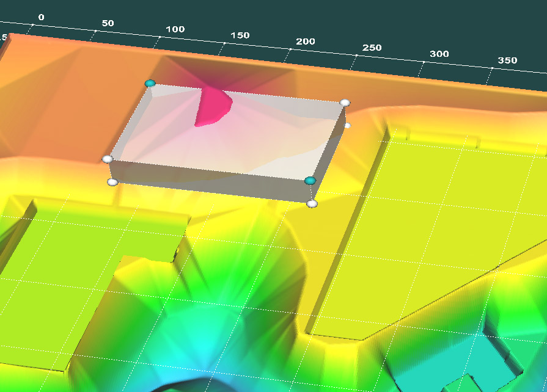
Task: Click the axis label "100"
Action: tap(175, 29)
